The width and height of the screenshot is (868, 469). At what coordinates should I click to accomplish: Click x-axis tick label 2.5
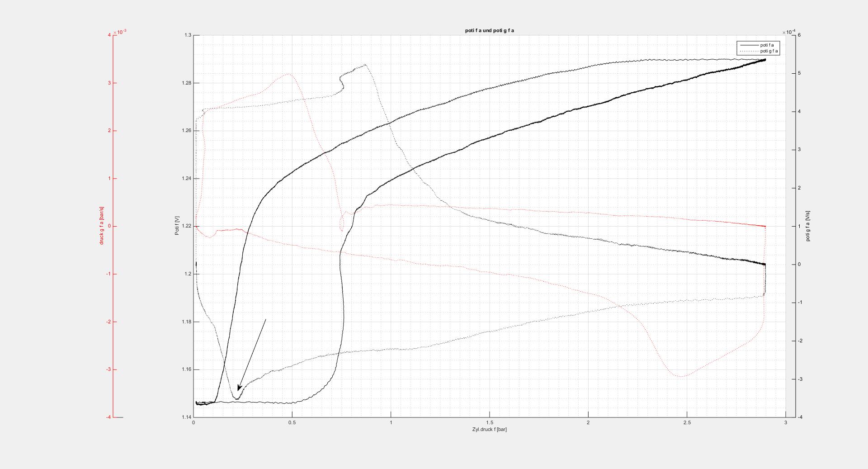pos(687,422)
